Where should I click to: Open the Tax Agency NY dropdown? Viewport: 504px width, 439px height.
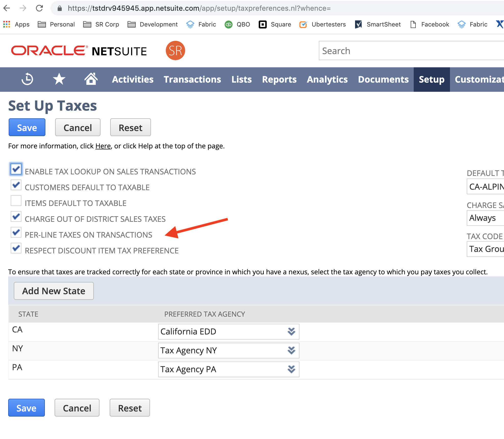pyautogui.click(x=291, y=351)
